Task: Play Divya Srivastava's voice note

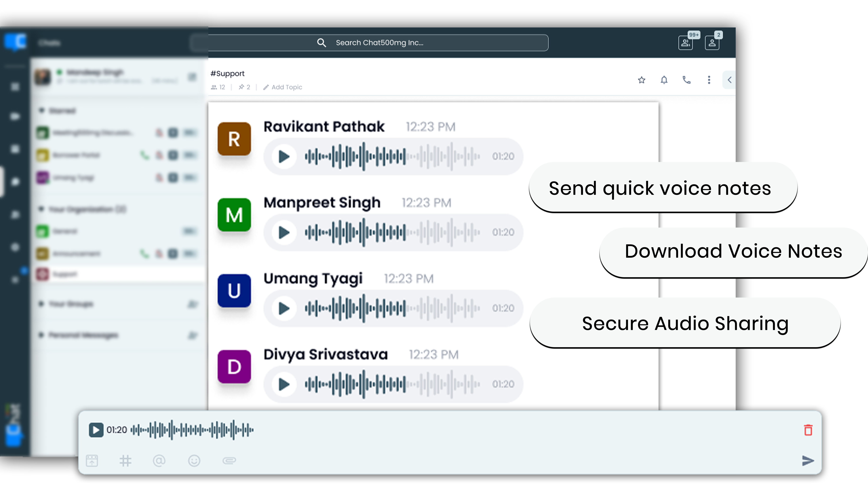Action: pyautogui.click(x=284, y=384)
